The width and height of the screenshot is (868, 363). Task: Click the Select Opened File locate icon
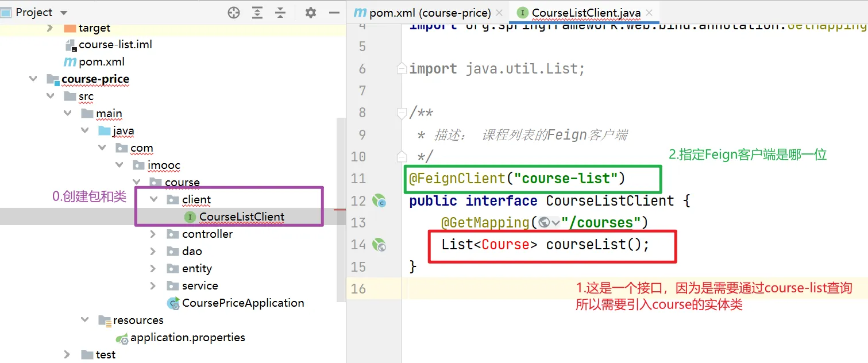pos(234,13)
